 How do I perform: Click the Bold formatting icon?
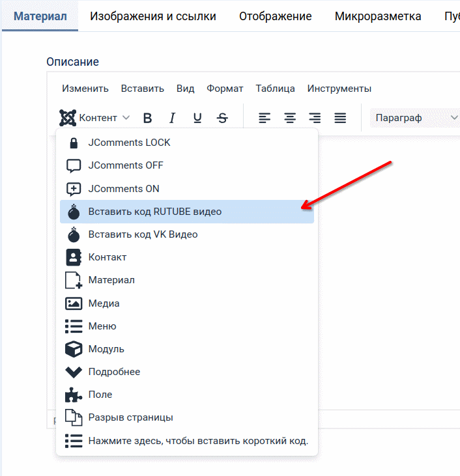pyautogui.click(x=147, y=118)
